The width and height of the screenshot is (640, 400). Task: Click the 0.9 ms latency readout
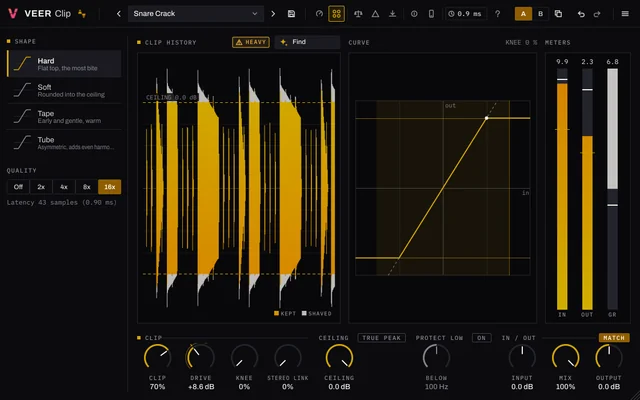coord(466,14)
